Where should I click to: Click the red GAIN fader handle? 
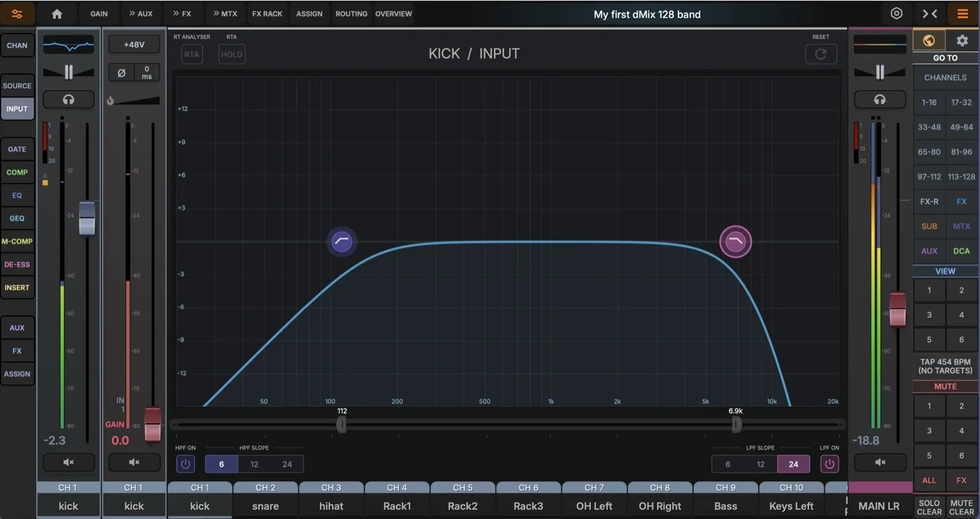pyautogui.click(x=153, y=424)
